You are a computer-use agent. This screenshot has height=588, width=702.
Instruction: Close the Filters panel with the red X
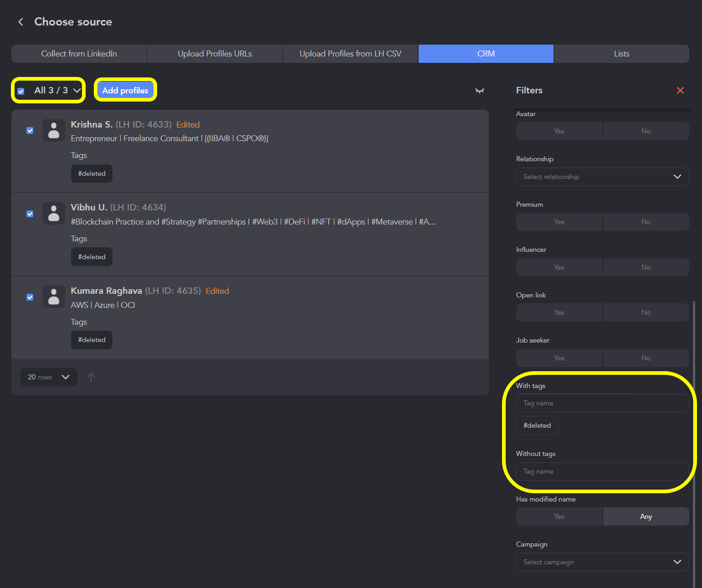point(680,90)
